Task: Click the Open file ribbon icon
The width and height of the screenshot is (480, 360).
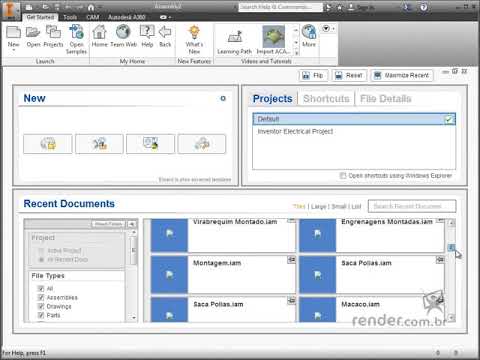Action: coord(33,33)
